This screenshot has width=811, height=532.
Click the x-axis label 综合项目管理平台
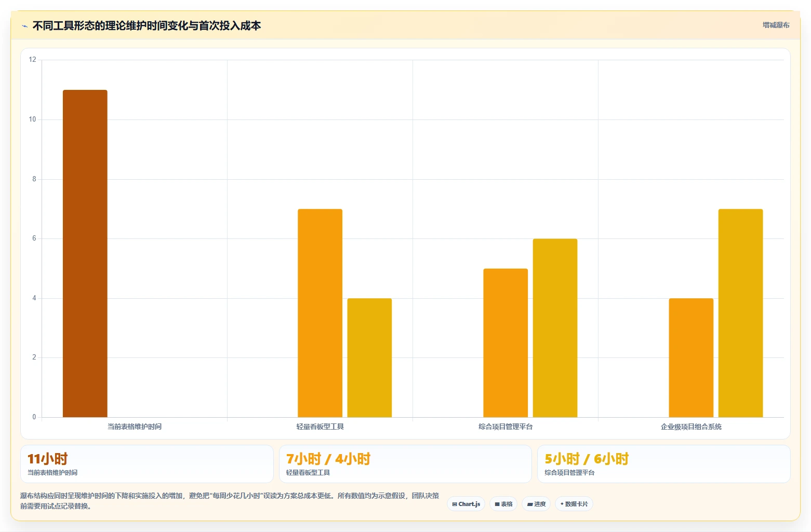(x=506, y=427)
